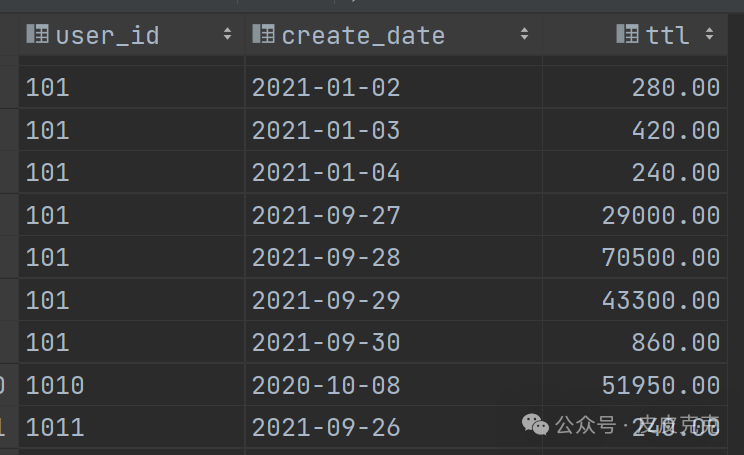Click the date cell 2021-09-27
The height and width of the screenshot is (455, 744).
[x=325, y=215]
